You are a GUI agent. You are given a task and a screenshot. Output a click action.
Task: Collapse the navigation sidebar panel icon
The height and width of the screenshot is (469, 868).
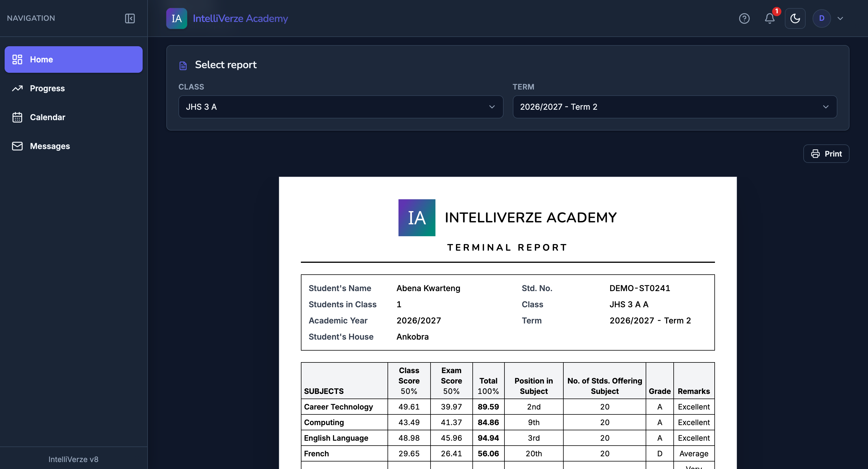(130, 18)
